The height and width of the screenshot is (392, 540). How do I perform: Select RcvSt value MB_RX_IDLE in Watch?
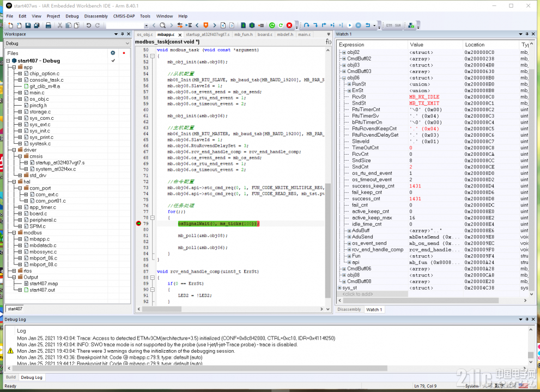click(x=424, y=97)
